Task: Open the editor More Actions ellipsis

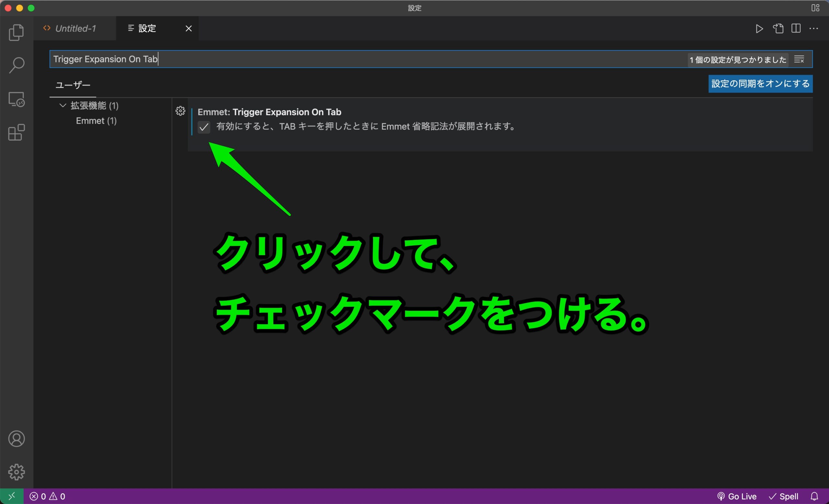Action: click(x=814, y=28)
